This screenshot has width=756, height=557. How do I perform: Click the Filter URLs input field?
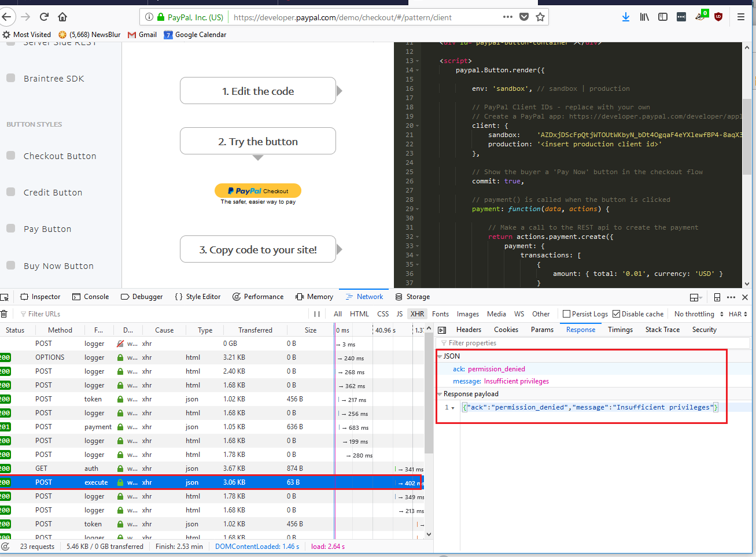pos(162,314)
